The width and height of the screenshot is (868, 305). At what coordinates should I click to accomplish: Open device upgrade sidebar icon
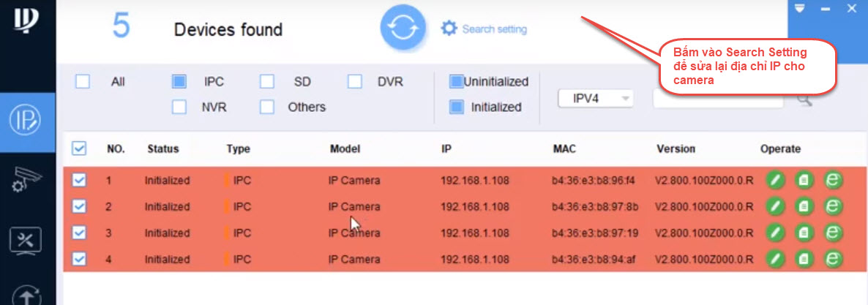point(26,295)
